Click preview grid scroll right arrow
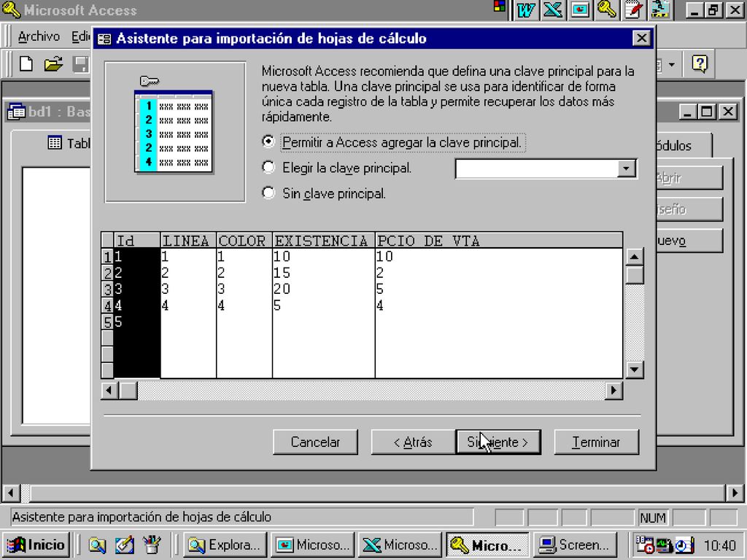Screen dimensions: 747x560 pos(614,391)
